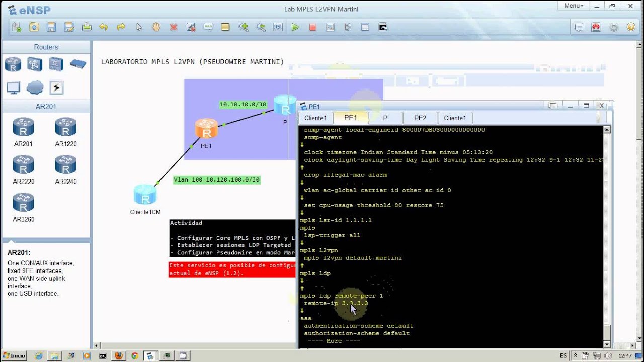Select the WLAN device category icon

click(56, 64)
